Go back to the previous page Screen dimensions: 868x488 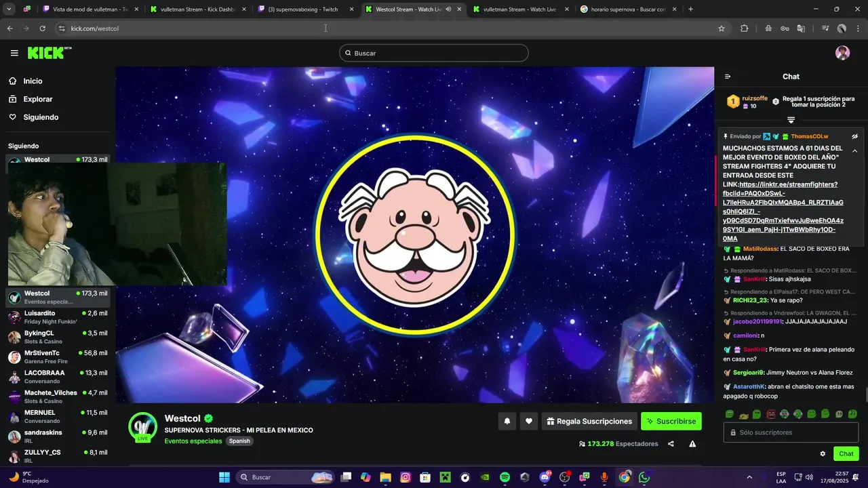pyautogui.click(x=9, y=28)
